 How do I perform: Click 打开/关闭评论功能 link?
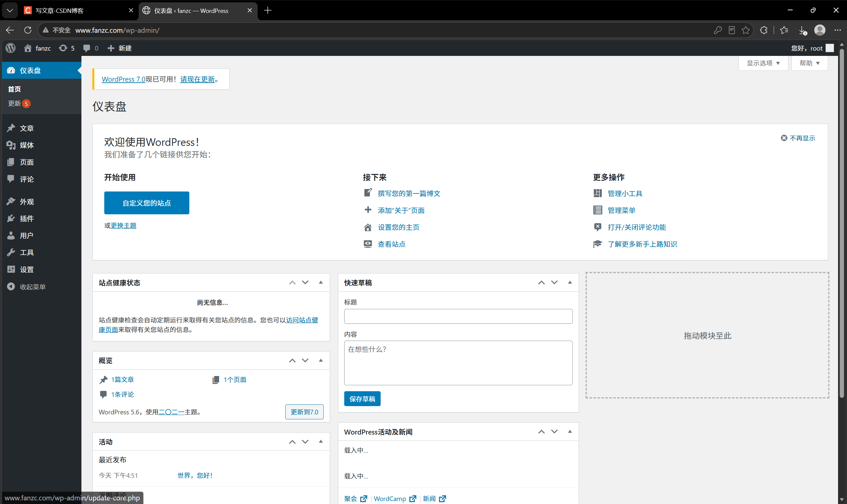(x=636, y=227)
